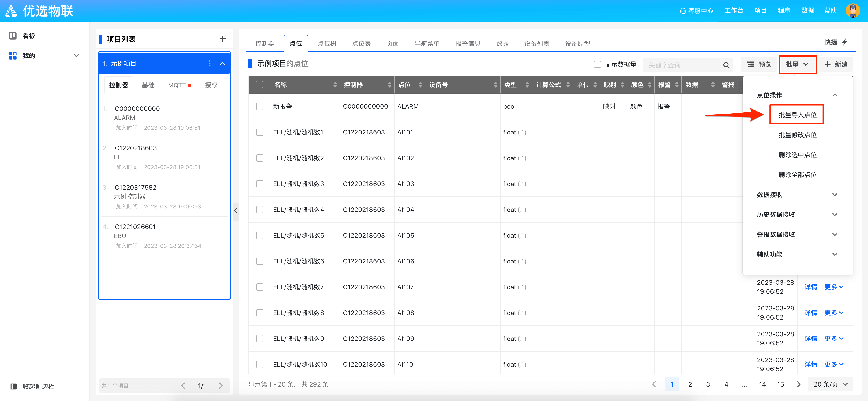The width and height of the screenshot is (868, 401).
Task: Open 更多 for ELL/随机/随机数9 row
Action: click(x=834, y=338)
